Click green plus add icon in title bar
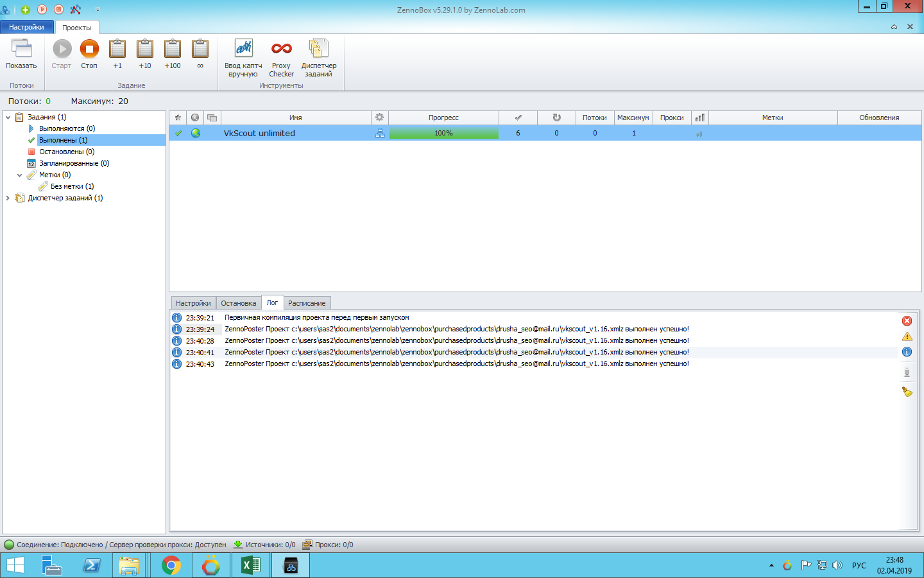Image resolution: width=924 pixels, height=578 pixels. coord(26,10)
